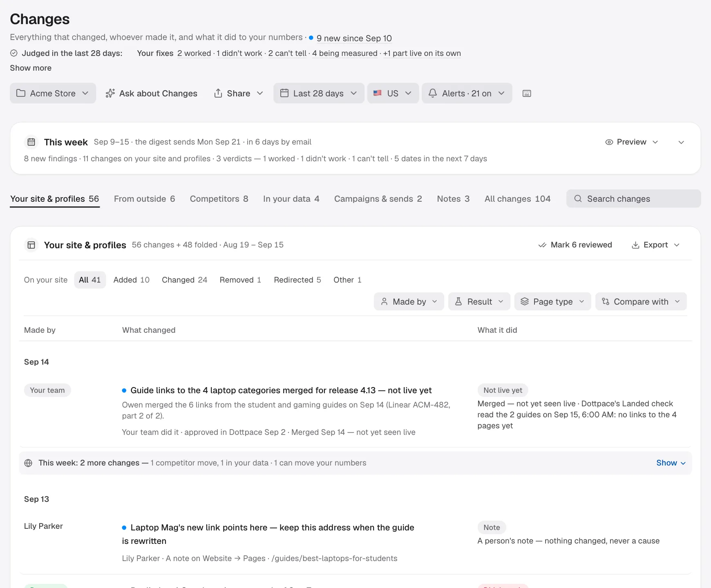Open Campaigns & sends tab
The image size is (711, 588).
[x=378, y=199]
